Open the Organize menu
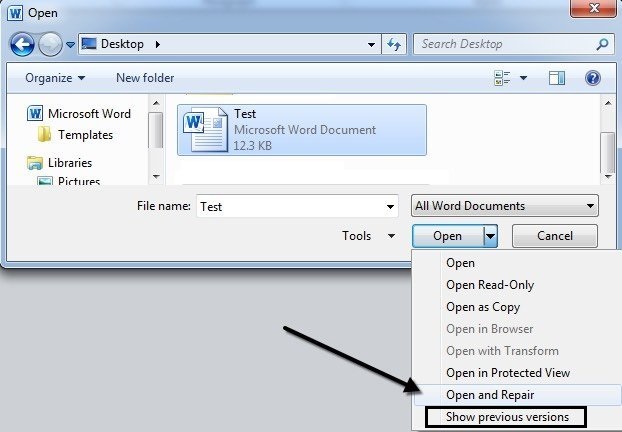622x432 pixels. [x=55, y=78]
